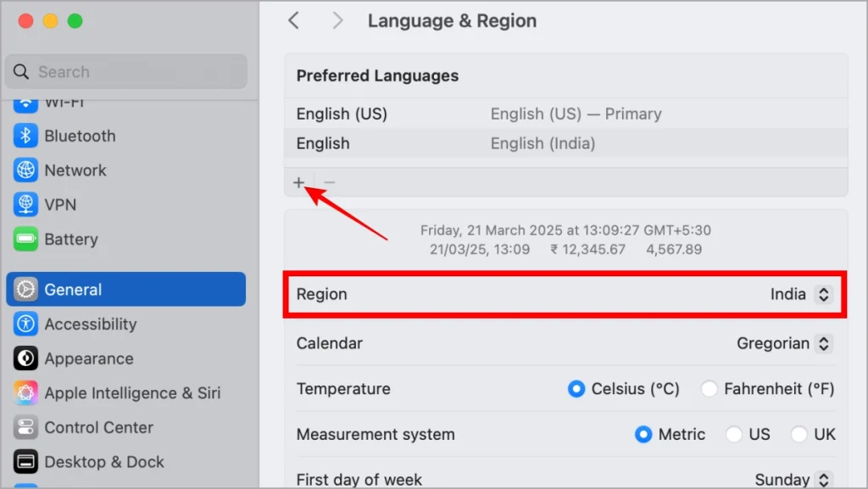
Task: Go back with the left chevron
Action: click(x=294, y=21)
